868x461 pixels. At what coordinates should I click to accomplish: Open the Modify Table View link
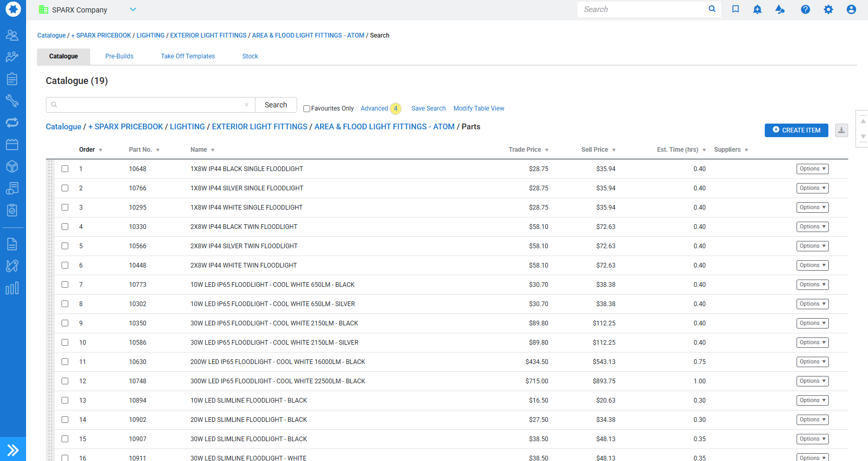479,108
